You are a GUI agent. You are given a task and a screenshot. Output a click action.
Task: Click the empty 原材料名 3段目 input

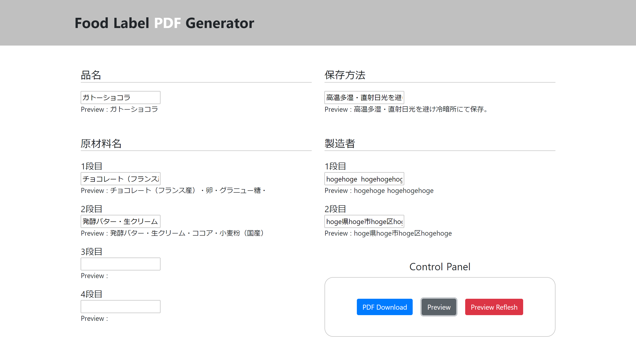pos(120,264)
